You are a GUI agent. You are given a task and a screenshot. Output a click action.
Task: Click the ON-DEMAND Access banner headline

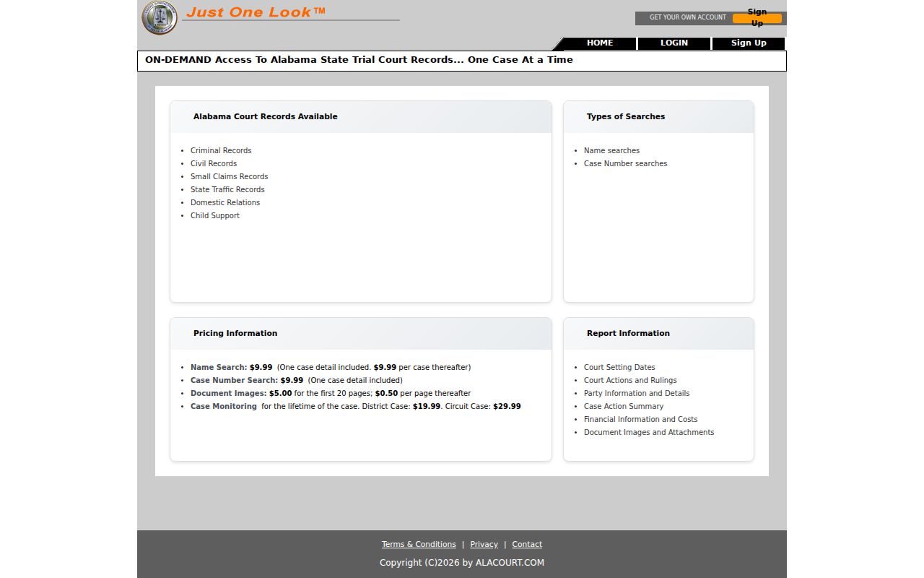359,60
